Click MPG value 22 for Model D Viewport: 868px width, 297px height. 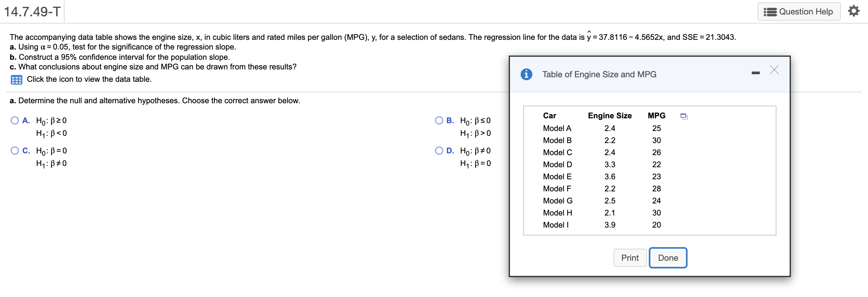pyautogui.click(x=656, y=165)
